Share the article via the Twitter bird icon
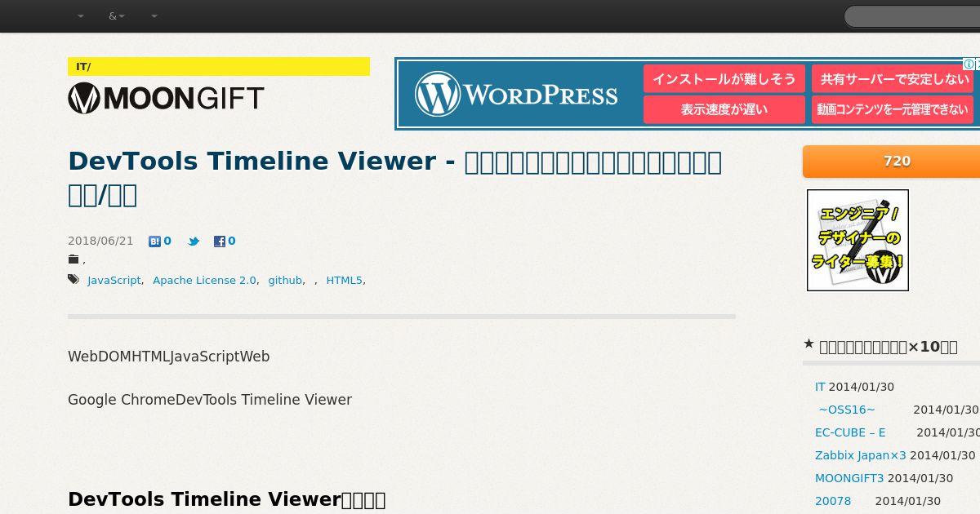The width and height of the screenshot is (980, 514). point(194,241)
